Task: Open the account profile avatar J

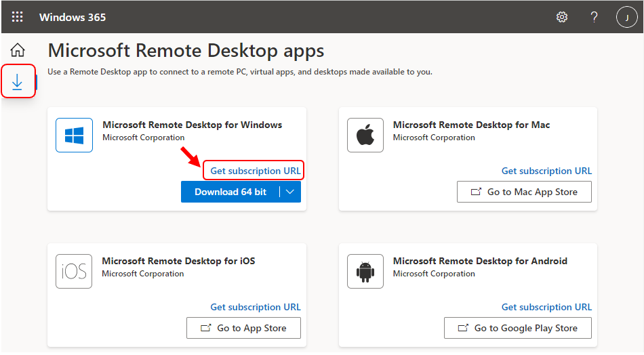Action: (x=627, y=17)
